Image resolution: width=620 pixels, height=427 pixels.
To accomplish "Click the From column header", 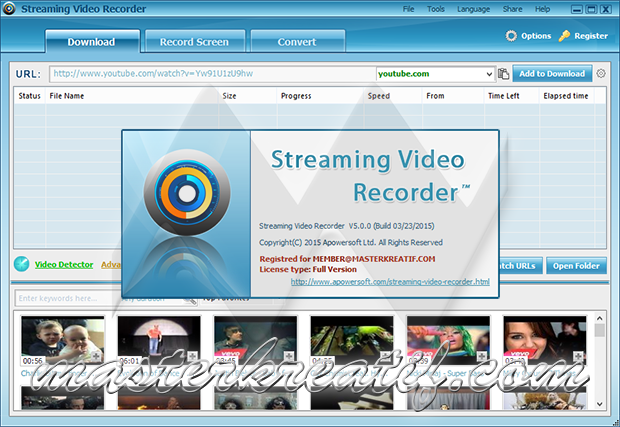I will (x=435, y=96).
